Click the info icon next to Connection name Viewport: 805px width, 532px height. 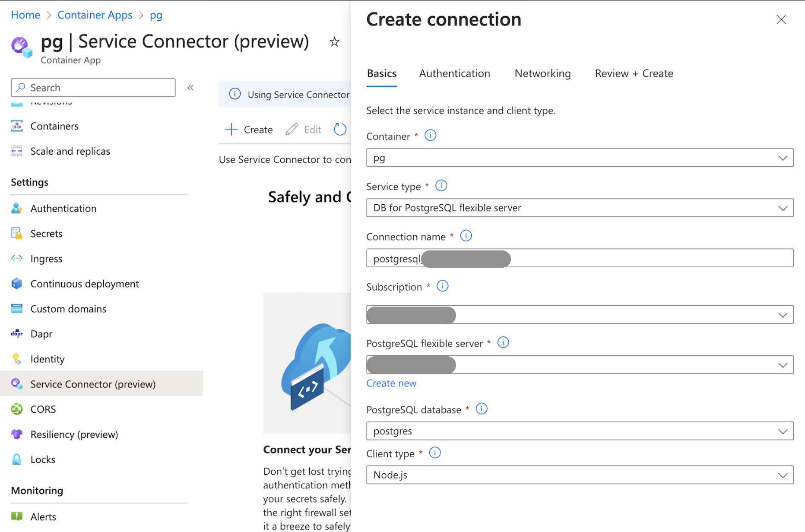[x=466, y=236]
